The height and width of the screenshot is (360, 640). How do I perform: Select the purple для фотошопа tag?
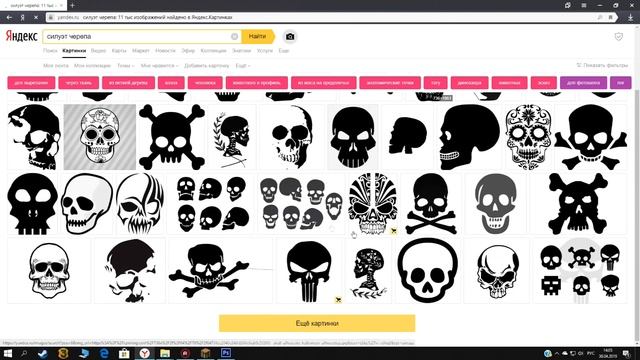pyautogui.click(x=584, y=83)
